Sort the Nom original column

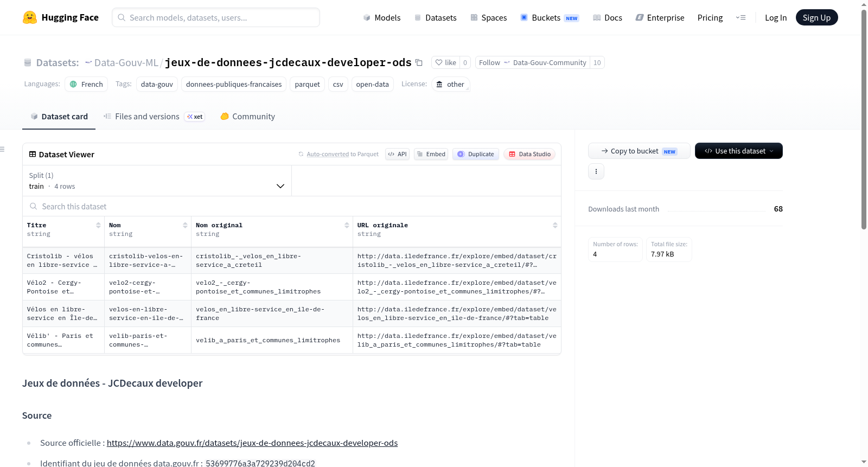[347, 225]
